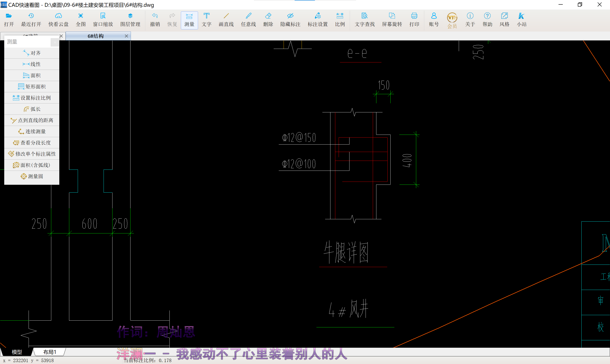Click the 150 dimension text

383,85
